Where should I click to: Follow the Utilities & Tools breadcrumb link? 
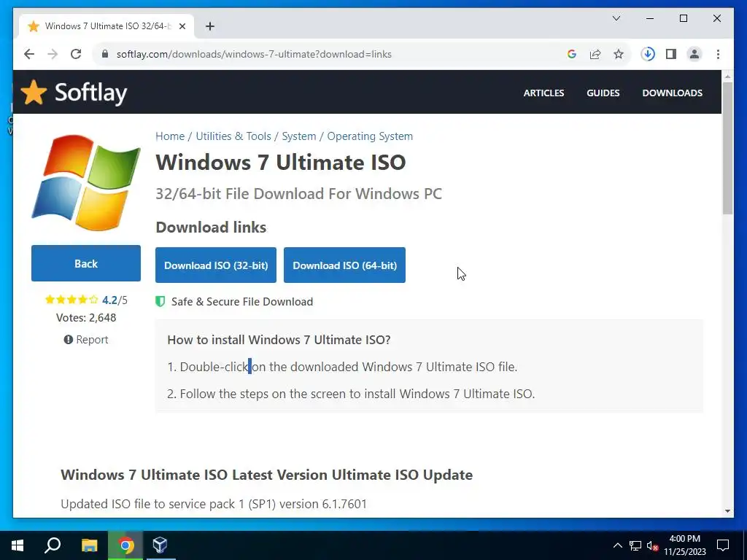pos(233,136)
